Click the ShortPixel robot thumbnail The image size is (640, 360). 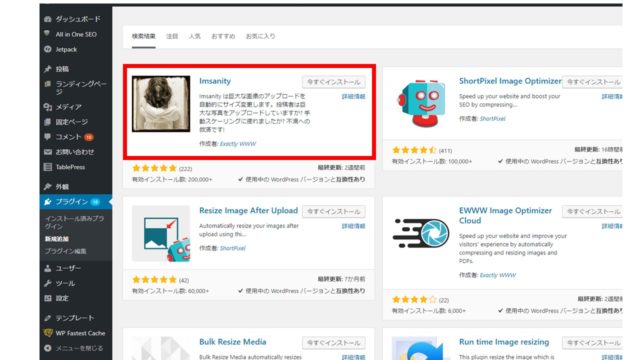pyautogui.click(x=421, y=103)
